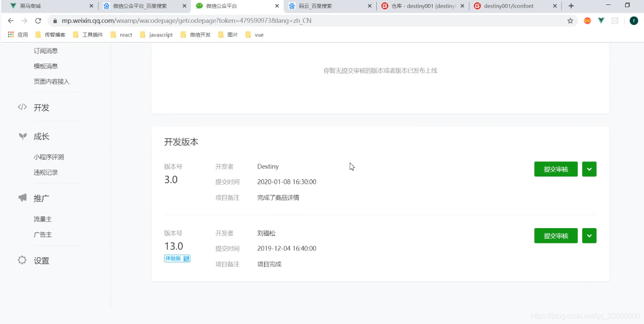Close the 黑马商城 tab
This screenshot has height=324, width=644.
(x=91, y=6)
